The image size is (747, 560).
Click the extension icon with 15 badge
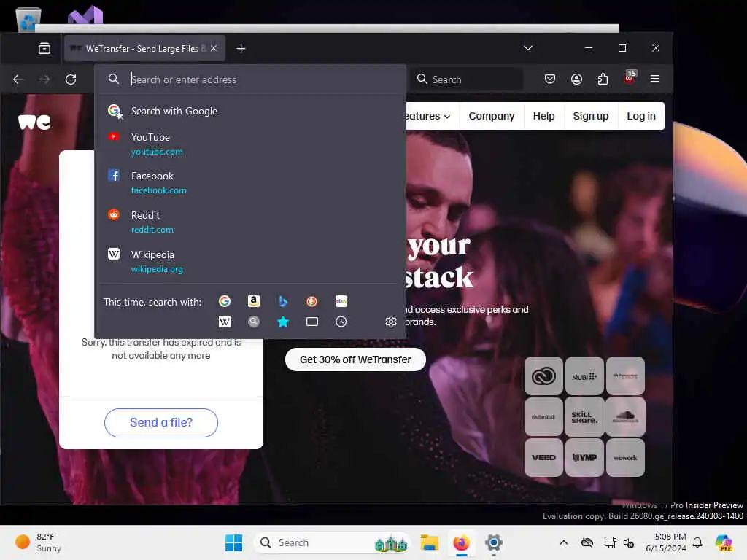point(630,78)
